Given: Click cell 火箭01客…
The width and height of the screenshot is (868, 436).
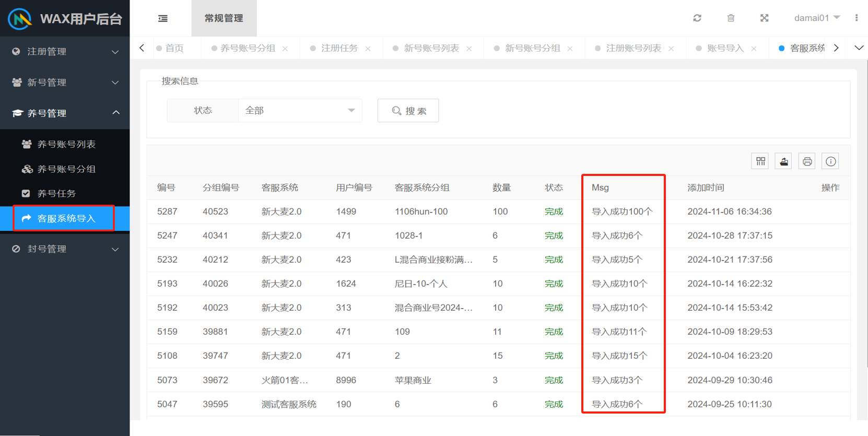Looking at the screenshot, I should pyautogui.click(x=285, y=380).
